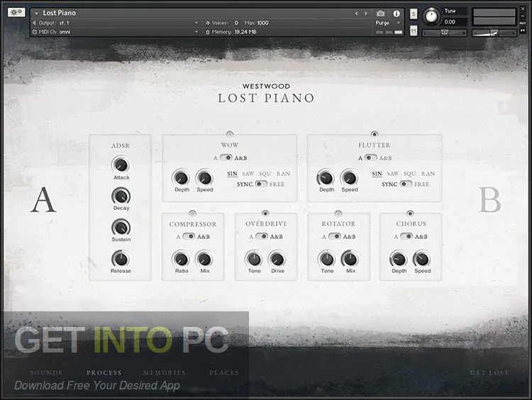
Task: Turn the ADSR Release knob
Action: click(x=121, y=259)
